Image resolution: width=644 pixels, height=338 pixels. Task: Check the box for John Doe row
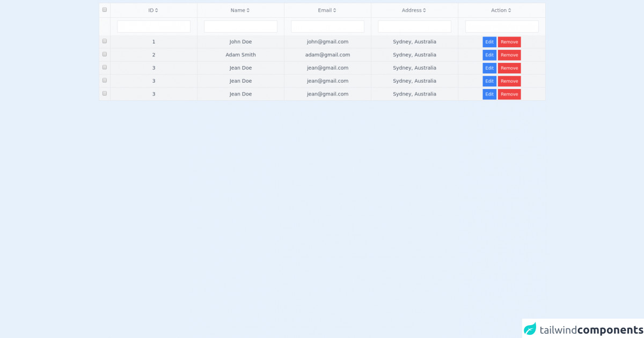pos(105,41)
